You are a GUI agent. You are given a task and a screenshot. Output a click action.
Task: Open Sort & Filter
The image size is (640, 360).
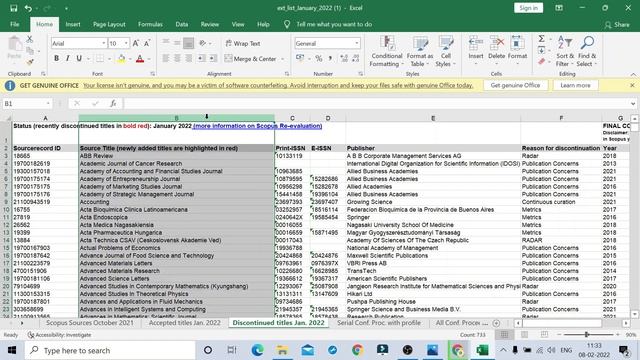tap(565, 51)
